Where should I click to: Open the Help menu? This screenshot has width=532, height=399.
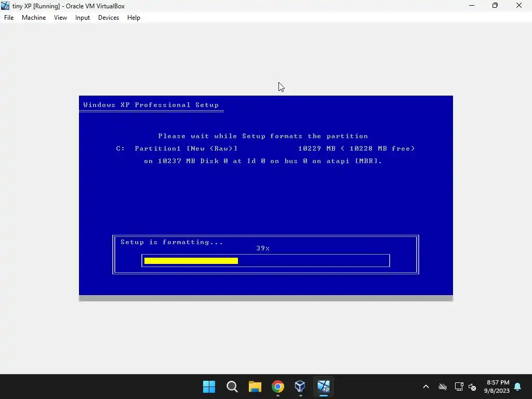coord(134,18)
